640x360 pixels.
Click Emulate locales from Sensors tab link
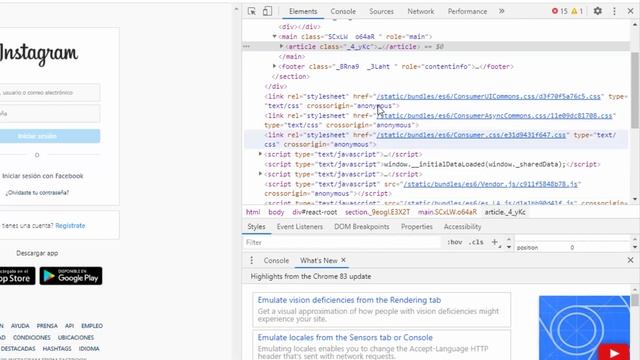tap(345, 338)
